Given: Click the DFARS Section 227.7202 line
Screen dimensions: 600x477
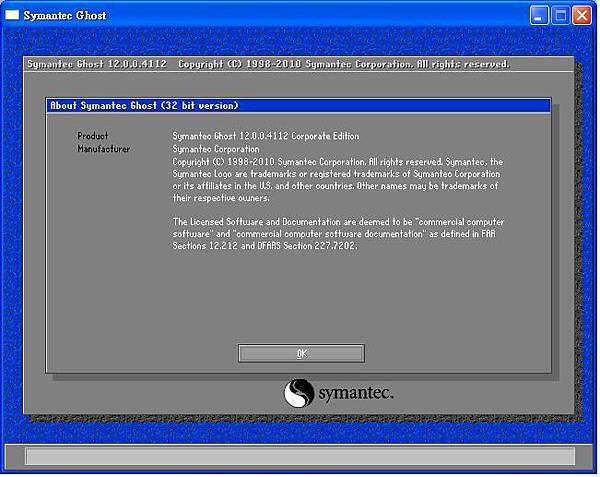Looking at the screenshot, I should point(265,246).
